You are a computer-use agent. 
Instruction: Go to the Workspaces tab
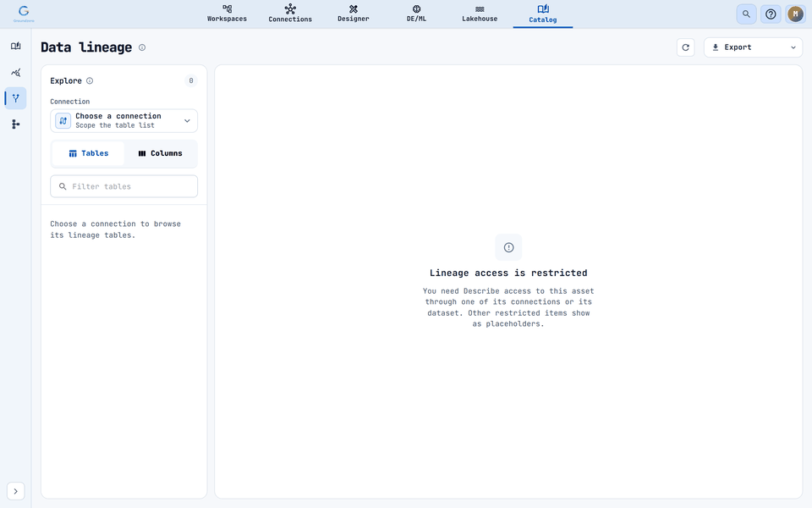point(227,14)
